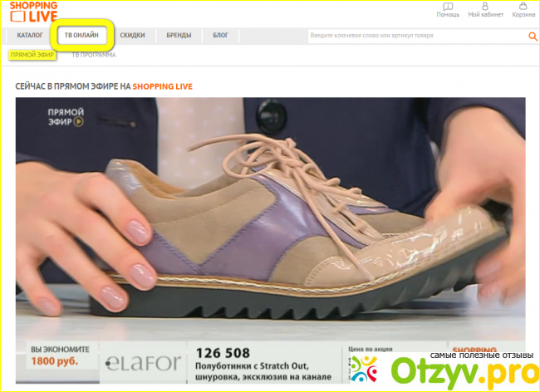Select the ТВ Онлайн menu item
This screenshot has height=392, width=540.
(x=81, y=36)
